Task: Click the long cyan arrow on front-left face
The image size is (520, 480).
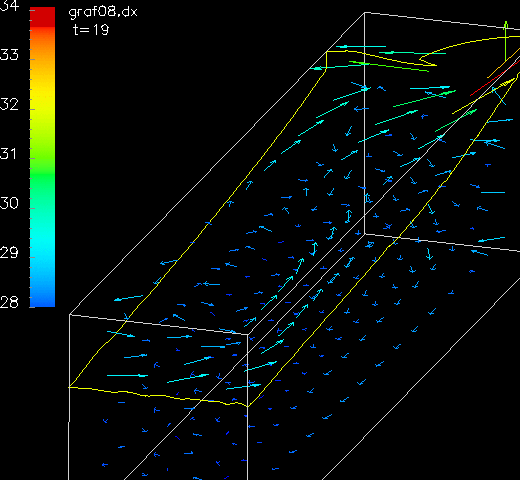Action: pos(128,376)
